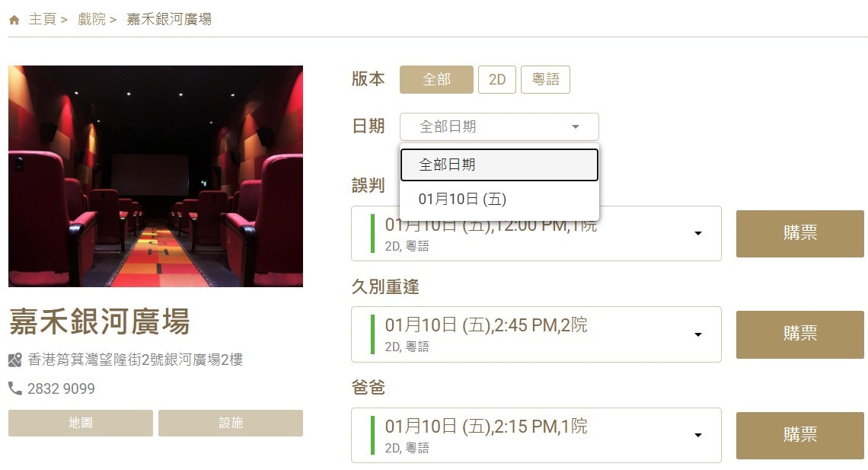Click 購票 button for 誤判

(x=800, y=234)
